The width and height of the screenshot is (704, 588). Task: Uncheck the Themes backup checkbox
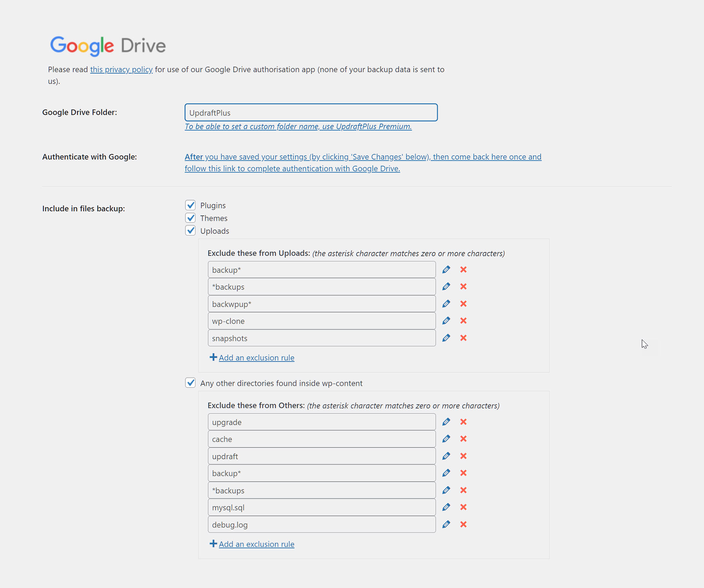[x=190, y=218]
